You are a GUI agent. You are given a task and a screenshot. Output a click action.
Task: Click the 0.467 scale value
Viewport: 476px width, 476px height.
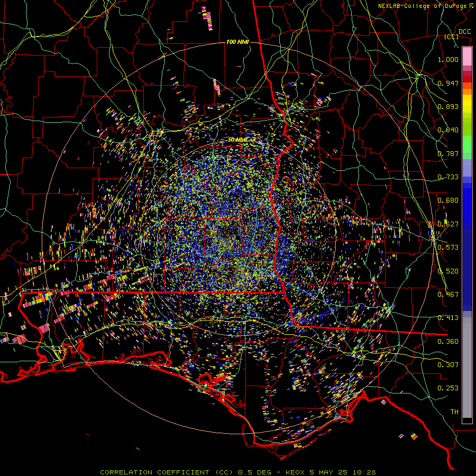(448, 295)
